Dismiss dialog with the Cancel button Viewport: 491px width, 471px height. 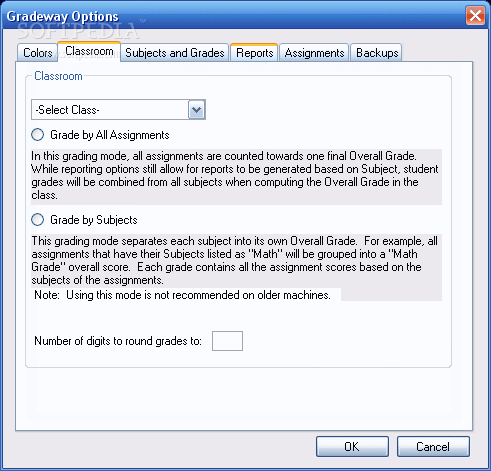(x=433, y=447)
